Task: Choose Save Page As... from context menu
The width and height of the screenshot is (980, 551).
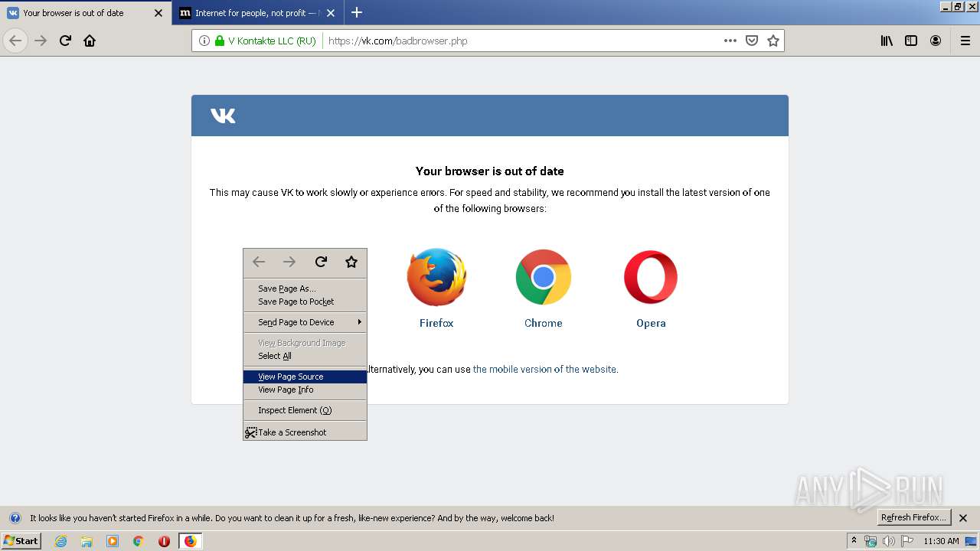Action: [305, 289]
